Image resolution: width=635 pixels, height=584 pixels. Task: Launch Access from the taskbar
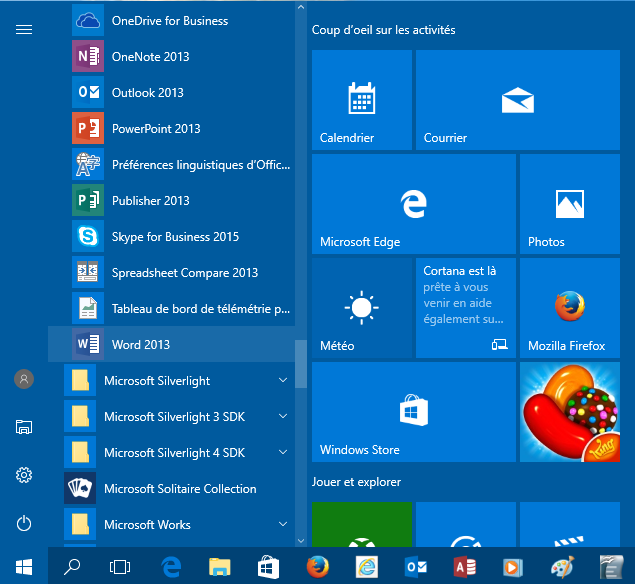pyautogui.click(x=465, y=567)
